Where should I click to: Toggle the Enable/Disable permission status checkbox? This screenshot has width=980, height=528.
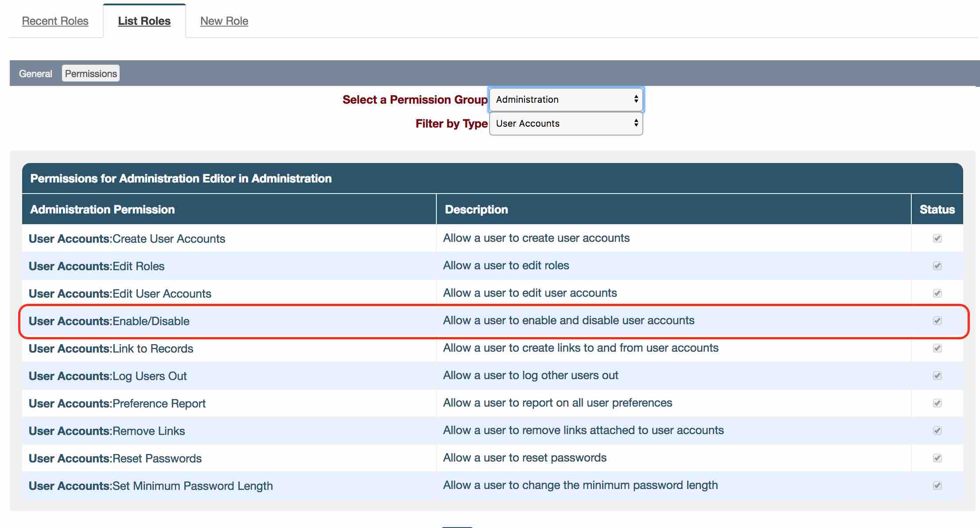pos(937,321)
